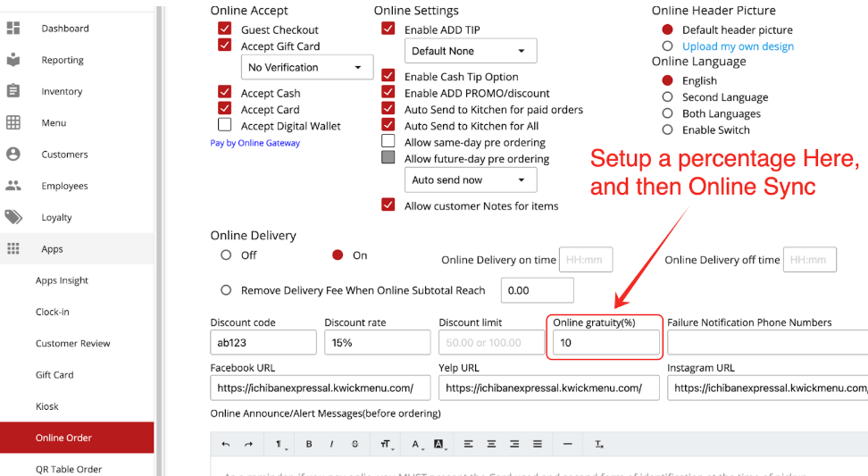Open the font size options in the editor
This screenshot has height=476, width=868.
tap(386, 444)
